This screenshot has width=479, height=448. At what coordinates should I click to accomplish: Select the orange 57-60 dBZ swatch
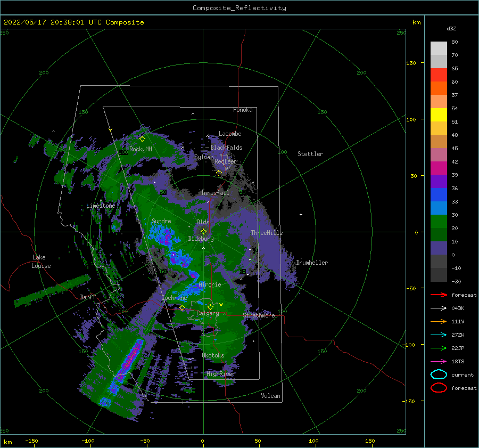439,88
